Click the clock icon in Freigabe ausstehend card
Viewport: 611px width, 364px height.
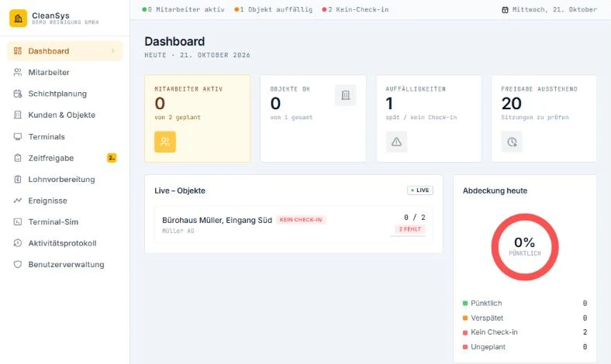[512, 142]
